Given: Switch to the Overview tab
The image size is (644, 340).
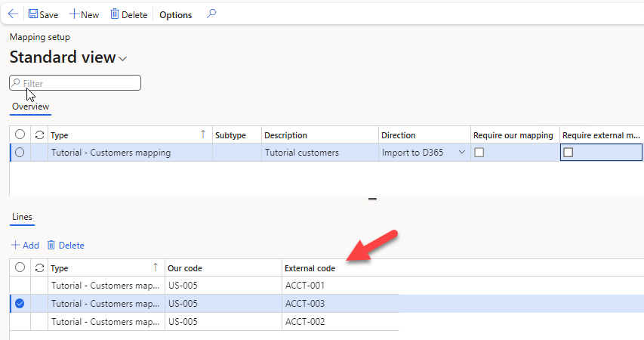Looking at the screenshot, I should coord(30,107).
